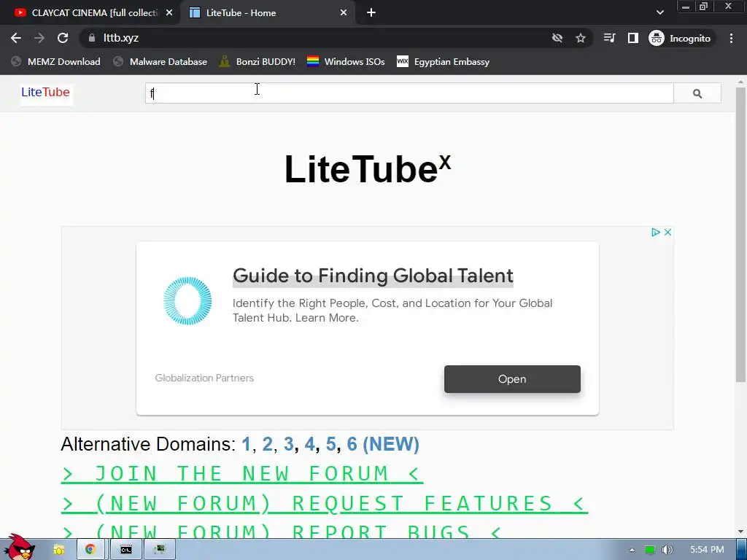This screenshot has width=747, height=560.
Task: Click the Chrome taskbar icon
Action: (90, 550)
